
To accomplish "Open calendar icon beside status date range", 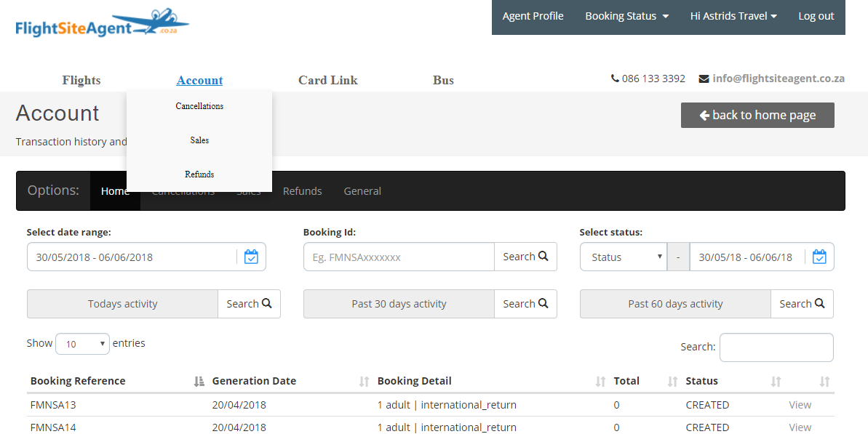I will [819, 257].
